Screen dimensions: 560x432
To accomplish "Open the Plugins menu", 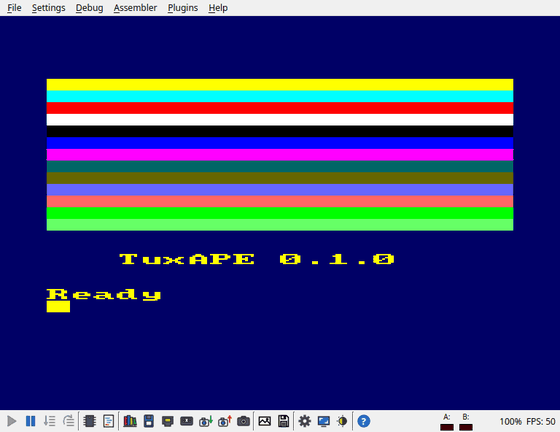I will click(183, 8).
